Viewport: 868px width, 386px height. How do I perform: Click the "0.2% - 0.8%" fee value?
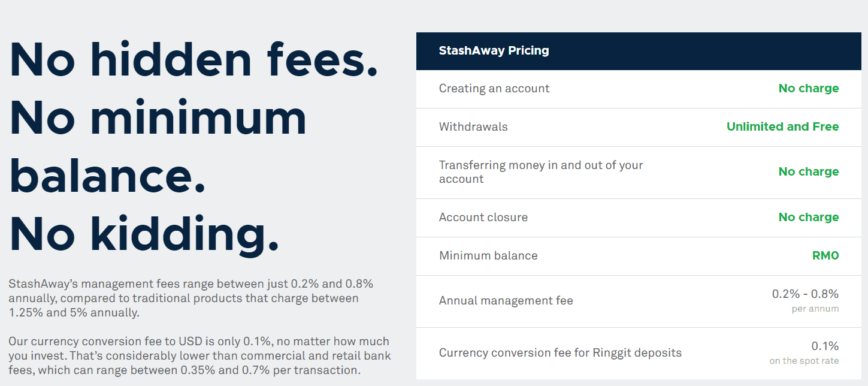pos(805,294)
